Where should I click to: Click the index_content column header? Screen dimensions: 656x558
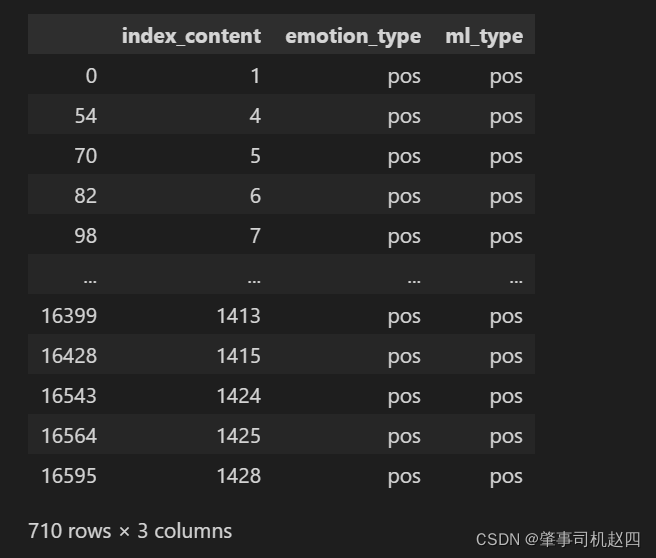click(x=191, y=36)
